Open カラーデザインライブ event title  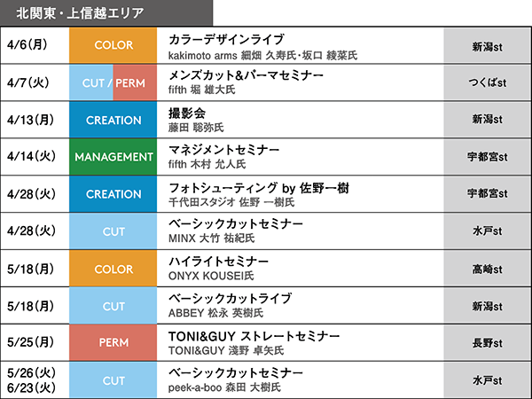tap(226, 39)
